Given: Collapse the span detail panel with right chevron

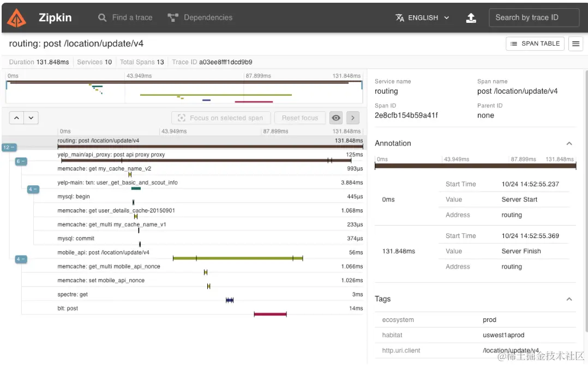Looking at the screenshot, I should pyautogui.click(x=352, y=118).
